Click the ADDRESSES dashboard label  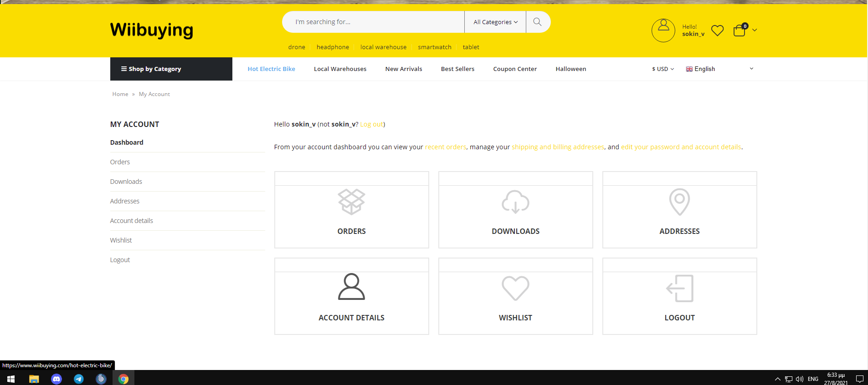(x=679, y=231)
